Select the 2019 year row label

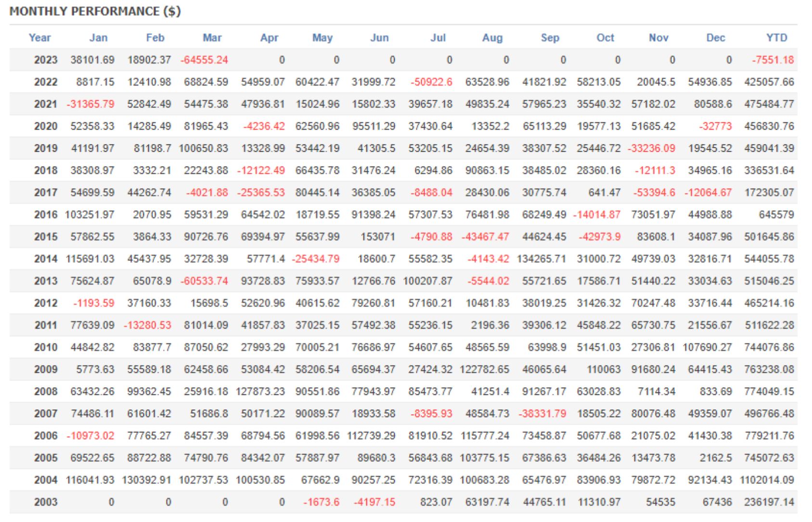[x=45, y=148]
